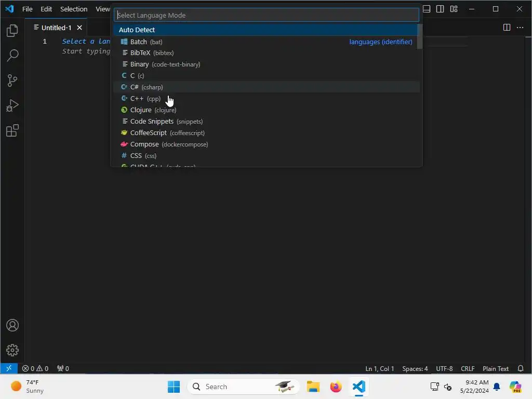Open File Explorer from the taskbar
Image resolution: width=532 pixels, height=399 pixels.
click(x=313, y=387)
